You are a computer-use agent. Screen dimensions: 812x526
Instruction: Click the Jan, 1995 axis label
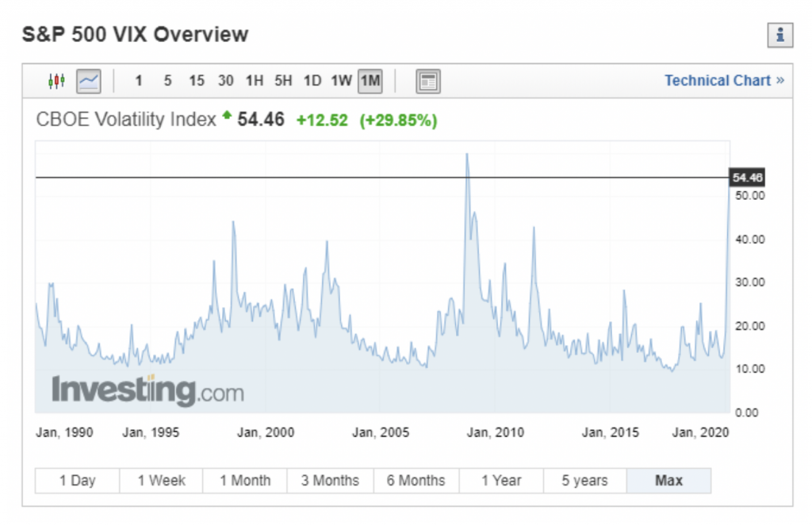tap(151, 432)
